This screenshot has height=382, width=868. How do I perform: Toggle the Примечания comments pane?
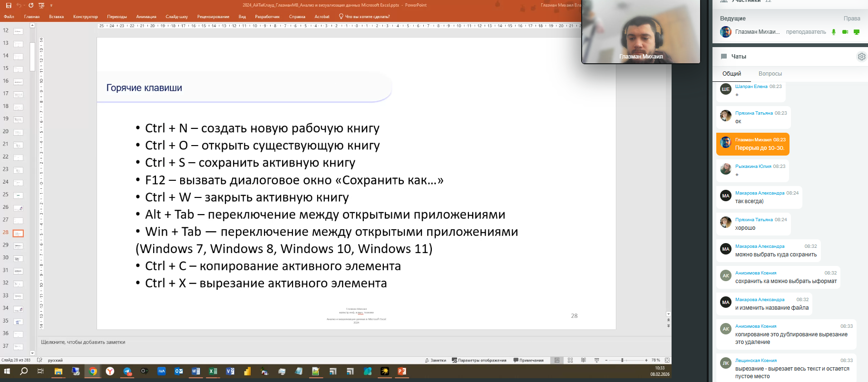tap(528, 360)
